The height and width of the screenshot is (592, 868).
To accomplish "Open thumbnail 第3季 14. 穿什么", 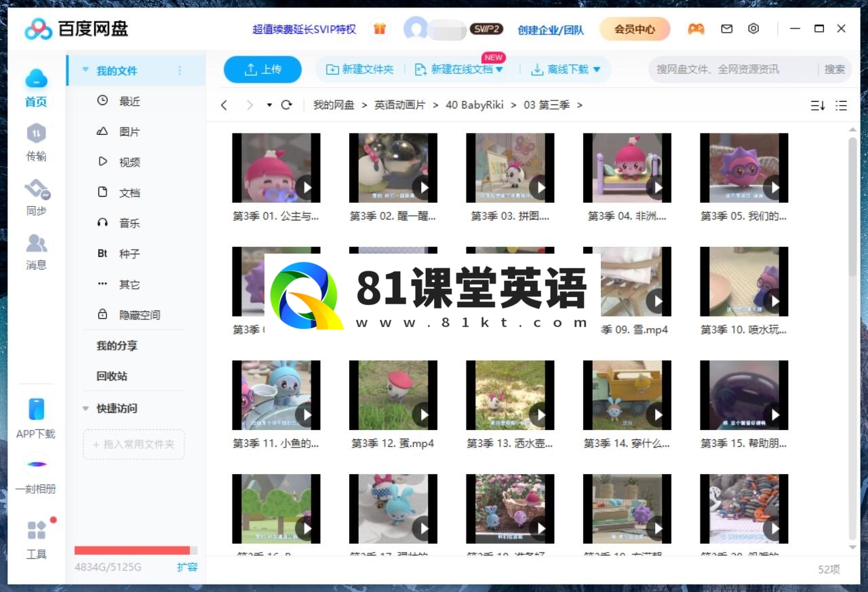I will (627, 395).
